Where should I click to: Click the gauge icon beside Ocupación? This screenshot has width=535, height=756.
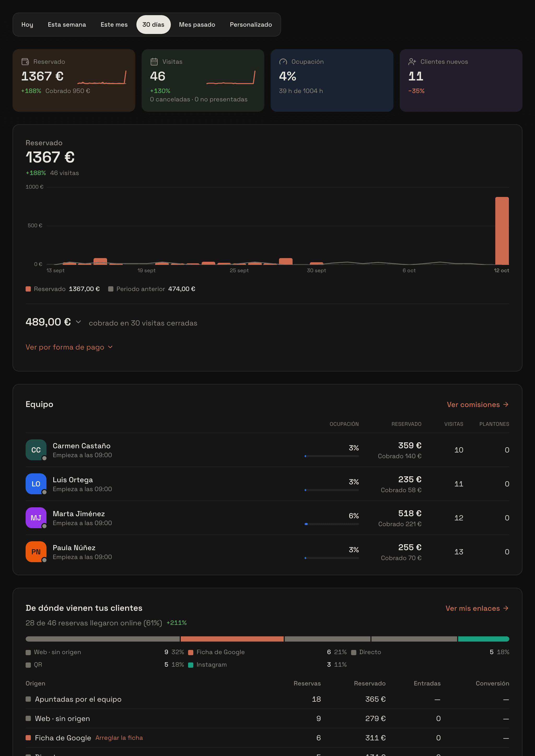pos(283,62)
